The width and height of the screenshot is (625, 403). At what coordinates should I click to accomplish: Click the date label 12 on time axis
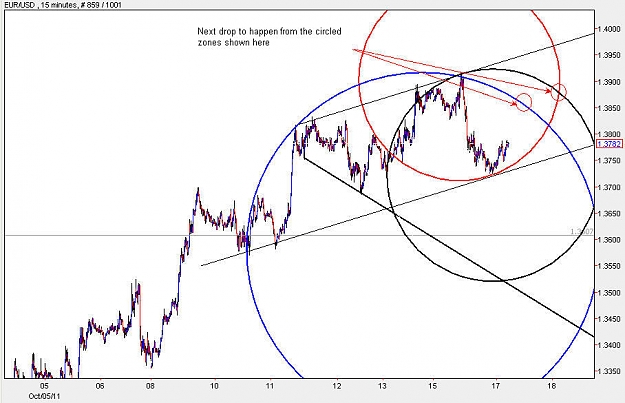337,386
